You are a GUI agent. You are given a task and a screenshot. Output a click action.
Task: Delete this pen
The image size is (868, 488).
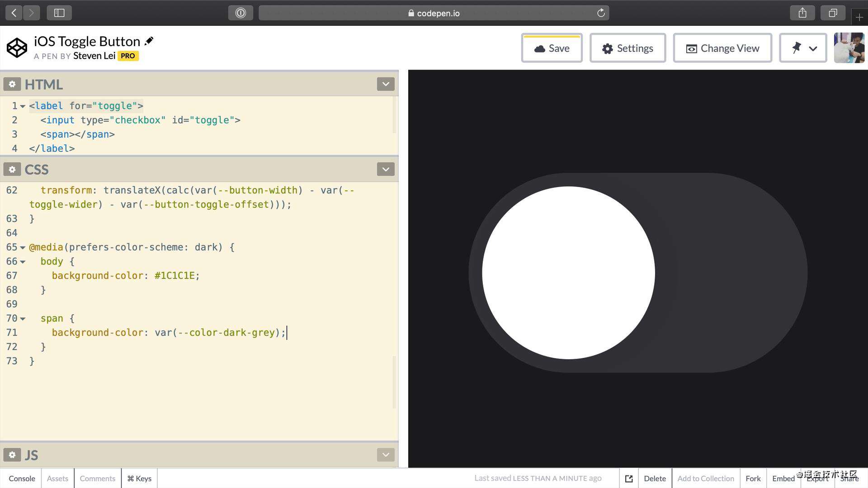655,479
